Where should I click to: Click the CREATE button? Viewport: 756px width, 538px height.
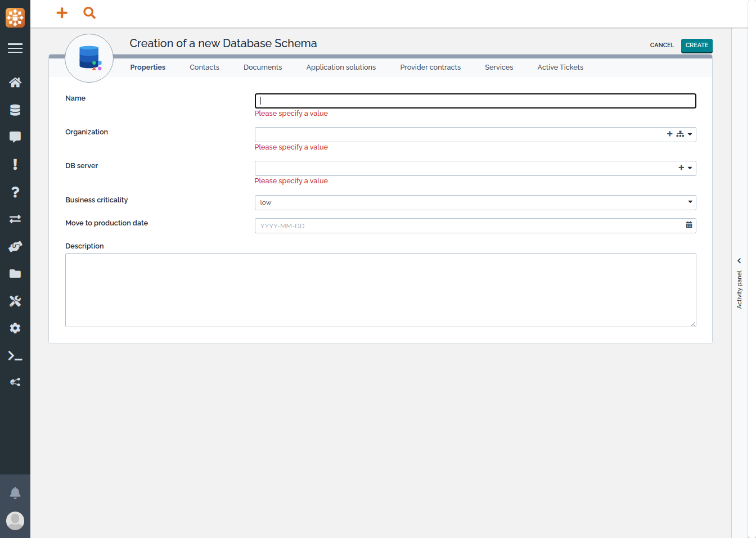pos(696,46)
